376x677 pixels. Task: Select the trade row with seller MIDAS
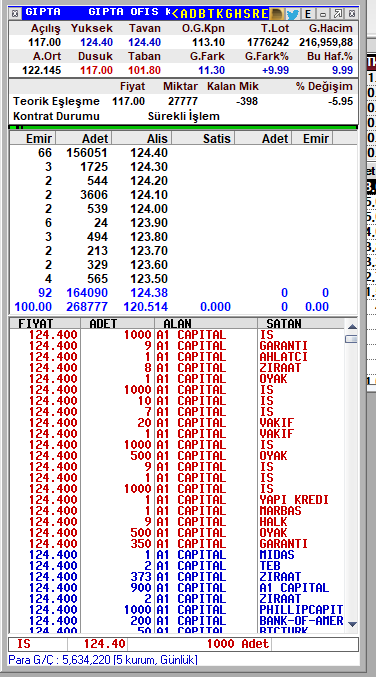(x=177, y=554)
